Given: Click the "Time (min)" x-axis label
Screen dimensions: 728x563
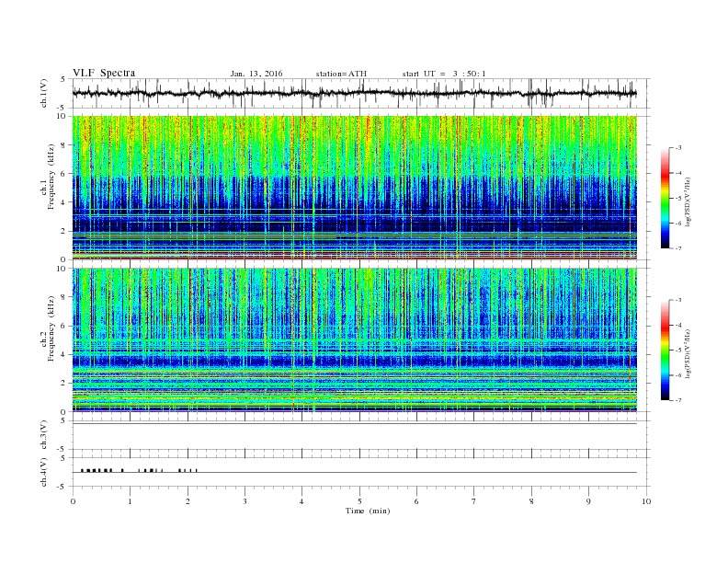Looking at the screenshot, I should pos(368,511).
